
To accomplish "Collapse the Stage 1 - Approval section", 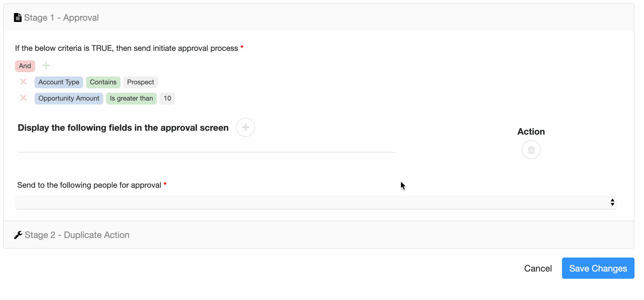I will [x=61, y=17].
